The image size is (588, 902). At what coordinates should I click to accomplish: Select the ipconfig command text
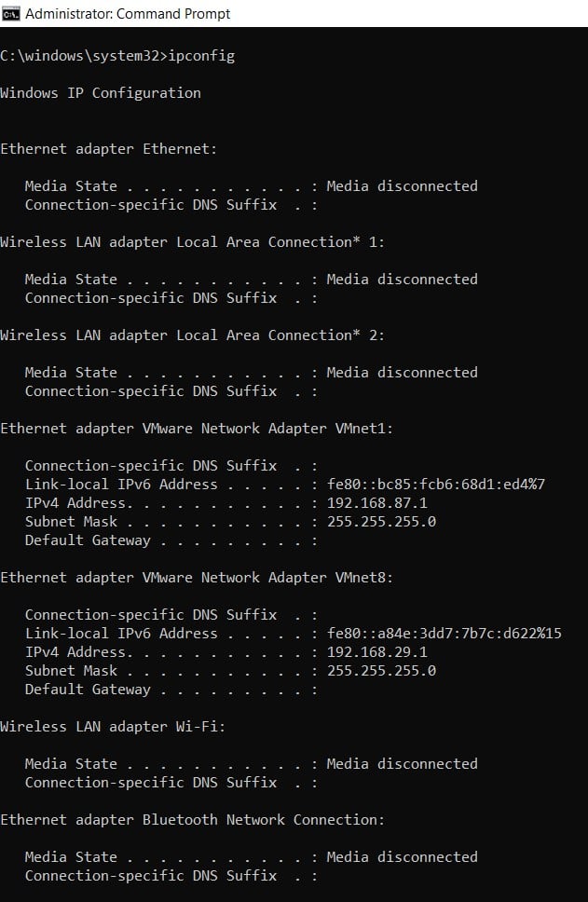[x=202, y=56]
